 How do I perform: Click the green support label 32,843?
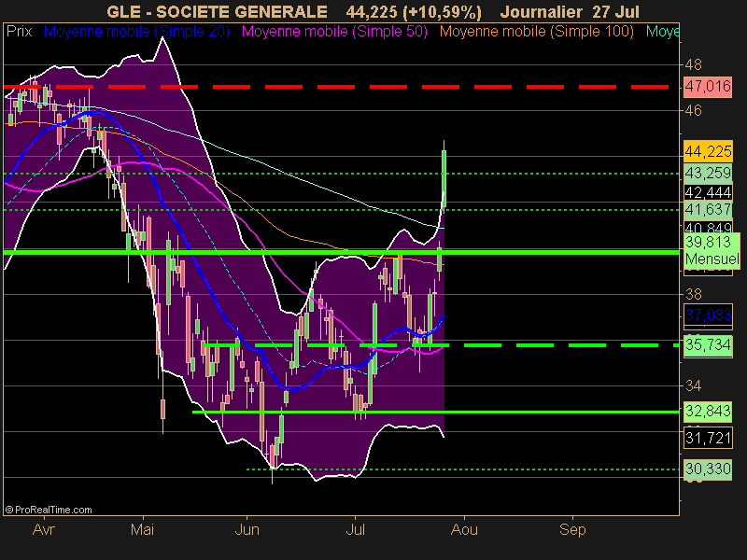point(708,411)
